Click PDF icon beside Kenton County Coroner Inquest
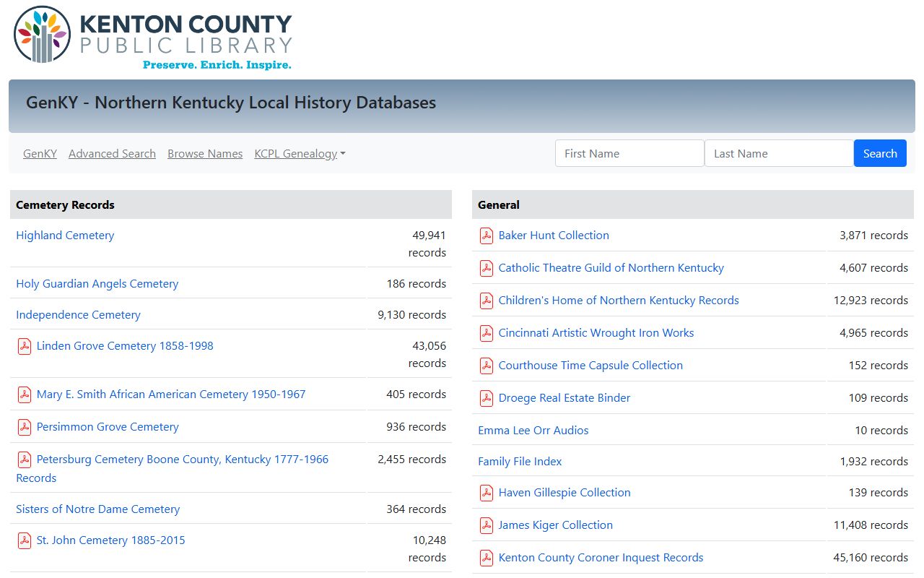Image resolution: width=924 pixels, height=578 pixels. point(487,558)
